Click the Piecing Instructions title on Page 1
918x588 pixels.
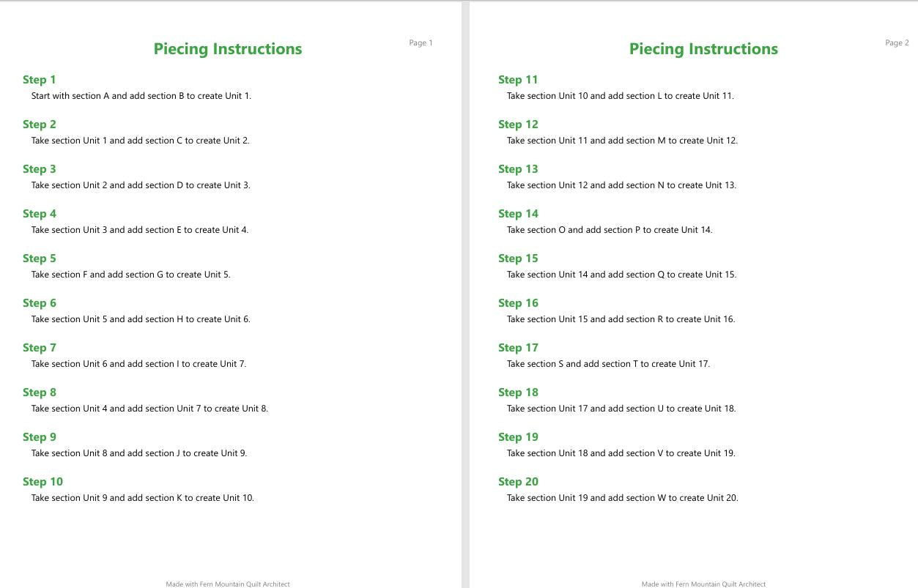228,49
